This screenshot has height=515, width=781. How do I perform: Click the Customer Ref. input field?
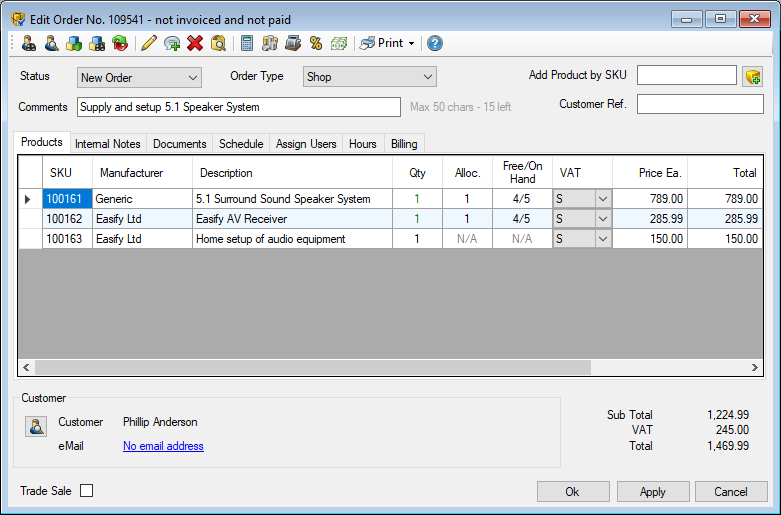click(700, 104)
